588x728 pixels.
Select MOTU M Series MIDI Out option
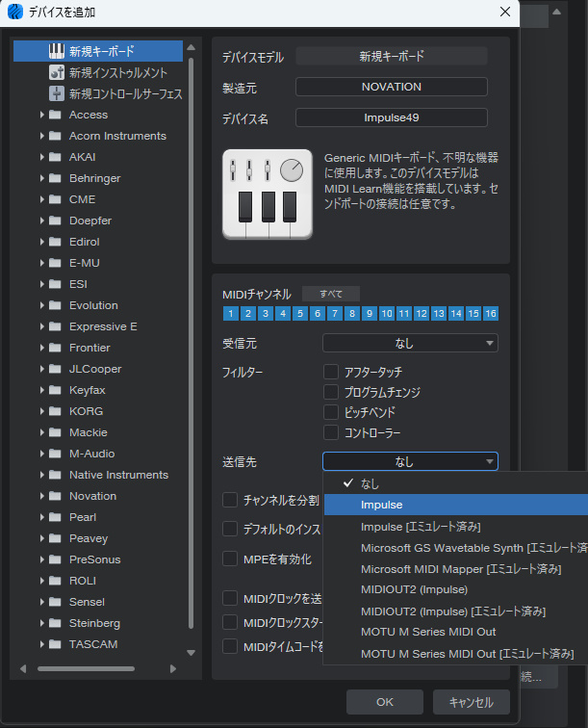428,632
